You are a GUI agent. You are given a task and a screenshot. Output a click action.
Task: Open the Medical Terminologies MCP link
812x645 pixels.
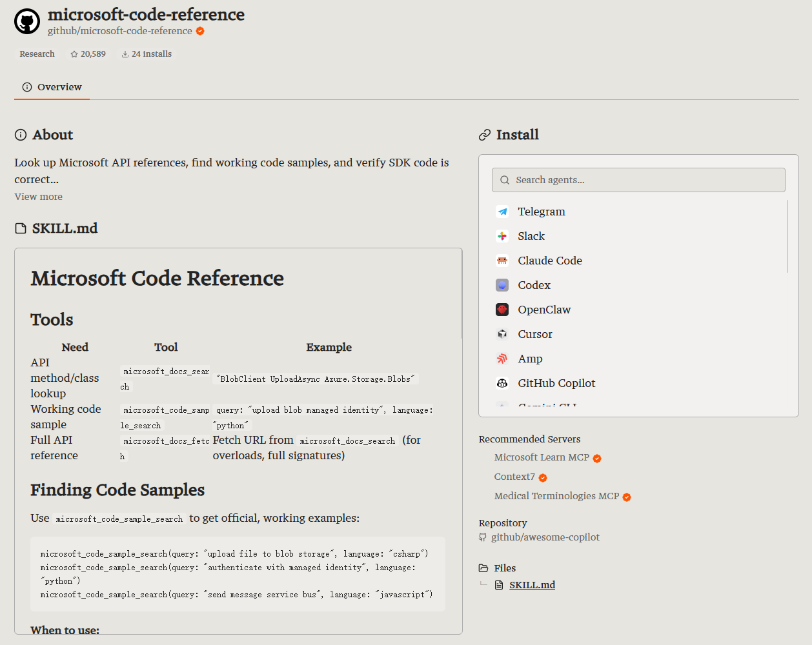pos(556,496)
